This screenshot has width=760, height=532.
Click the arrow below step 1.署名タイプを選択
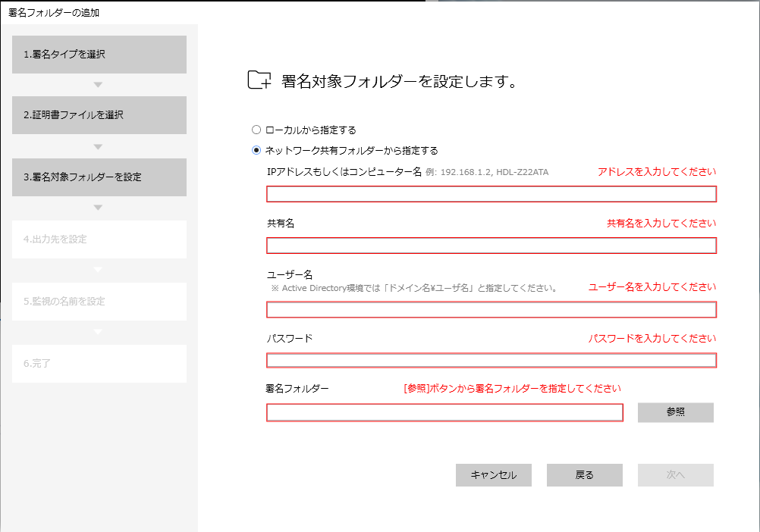[x=99, y=84]
